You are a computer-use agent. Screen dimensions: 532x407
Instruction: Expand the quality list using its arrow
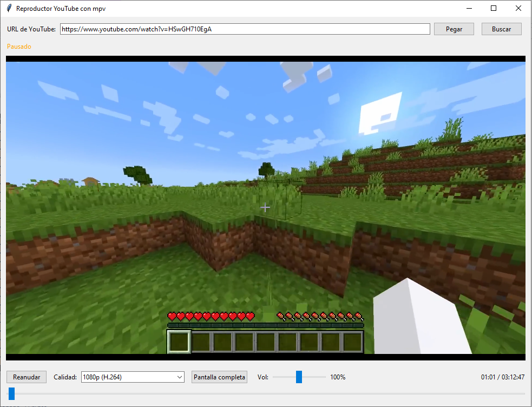180,377
